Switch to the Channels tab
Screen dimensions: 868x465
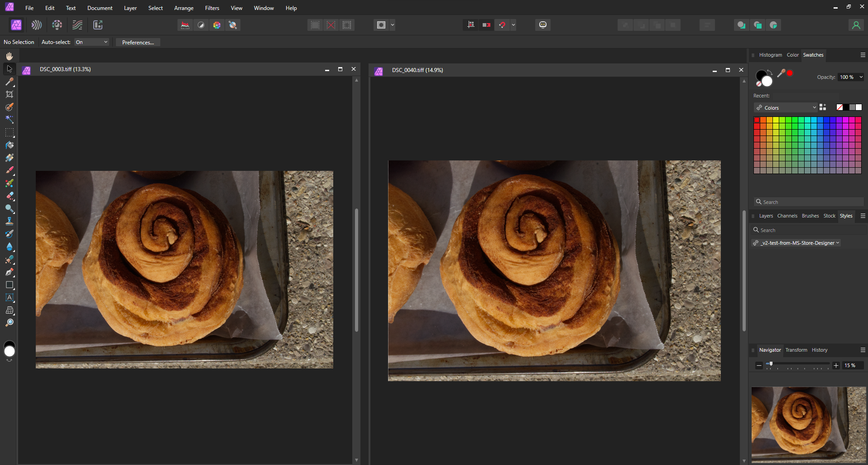point(787,216)
